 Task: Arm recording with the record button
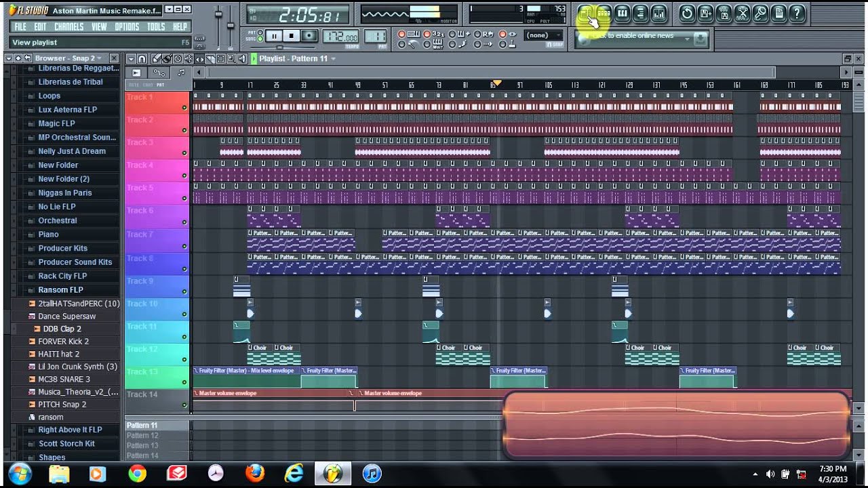(309, 36)
